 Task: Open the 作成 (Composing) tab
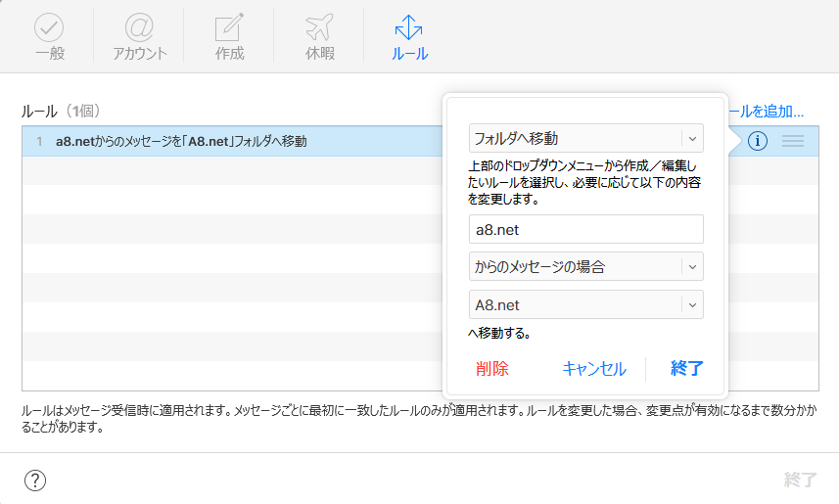coord(229,36)
